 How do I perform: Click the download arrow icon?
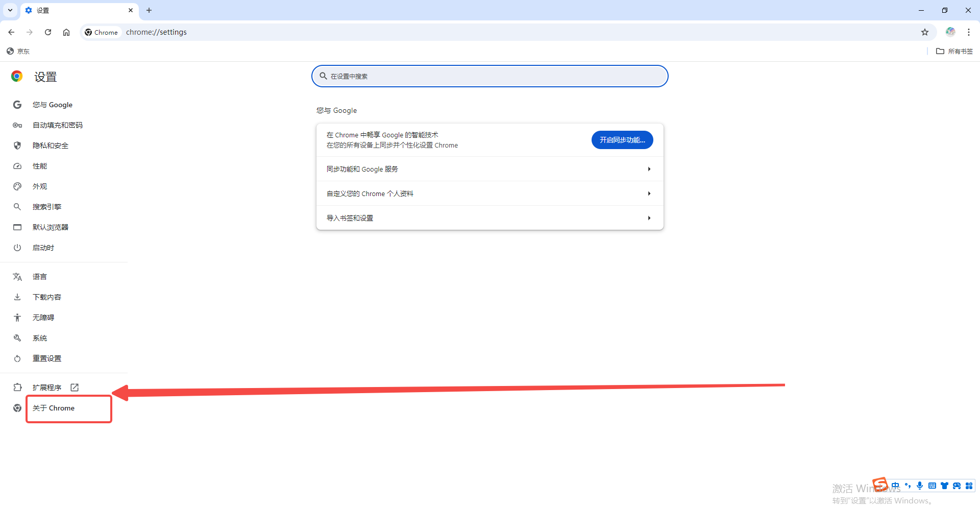pos(17,297)
